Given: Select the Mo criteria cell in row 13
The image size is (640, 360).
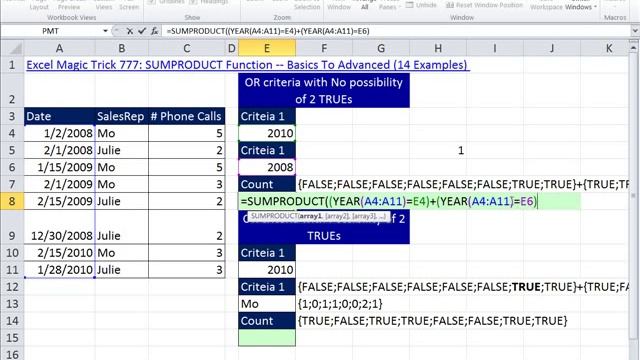Looking at the screenshot, I should pyautogui.click(x=267, y=304).
